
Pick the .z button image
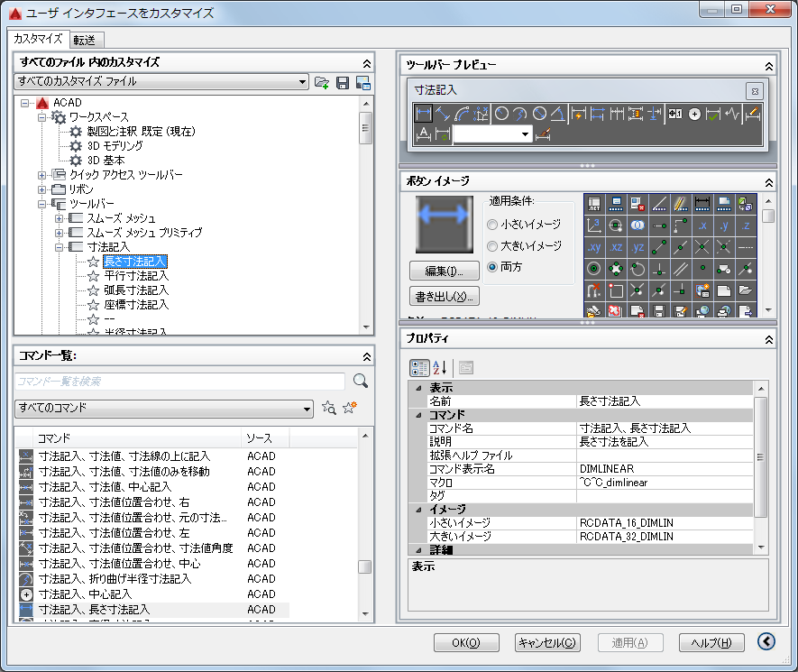click(x=746, y=226)
